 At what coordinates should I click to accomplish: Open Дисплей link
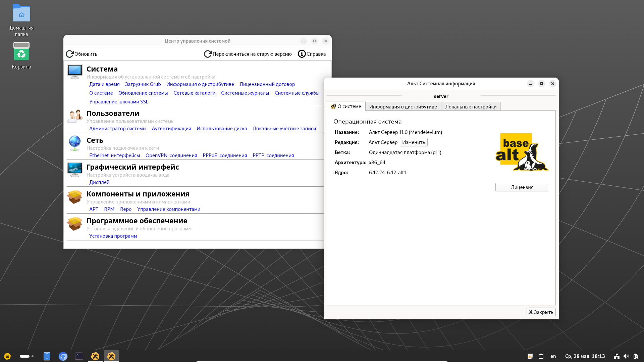pos(99,182)
